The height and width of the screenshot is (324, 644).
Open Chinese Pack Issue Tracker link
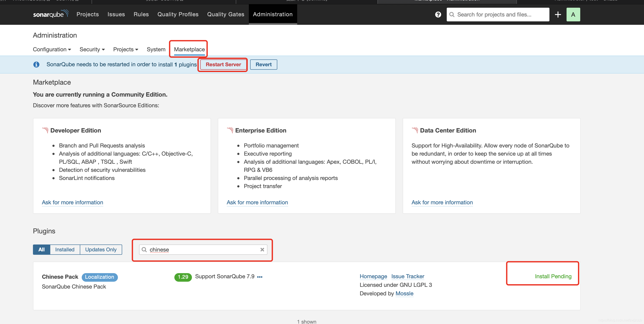pyautogui.click(x=408, y=276)
